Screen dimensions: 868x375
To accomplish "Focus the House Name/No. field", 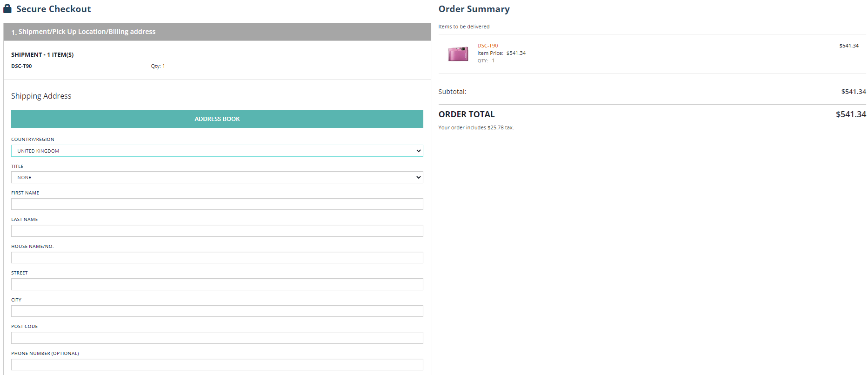I will point(217,258).
